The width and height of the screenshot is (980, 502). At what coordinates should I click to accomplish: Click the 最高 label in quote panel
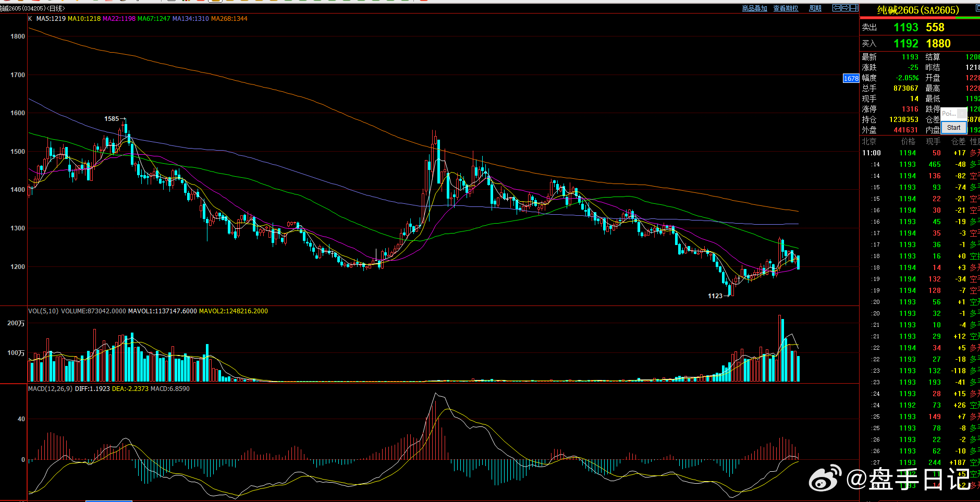(933, 89)
